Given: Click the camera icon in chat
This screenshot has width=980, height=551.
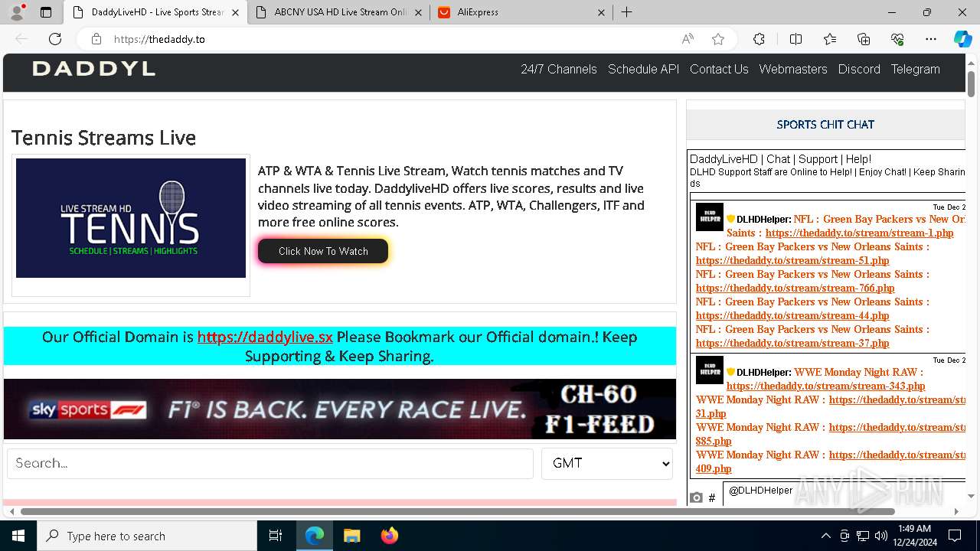Looking at the screenshot, I should point(696,497).
